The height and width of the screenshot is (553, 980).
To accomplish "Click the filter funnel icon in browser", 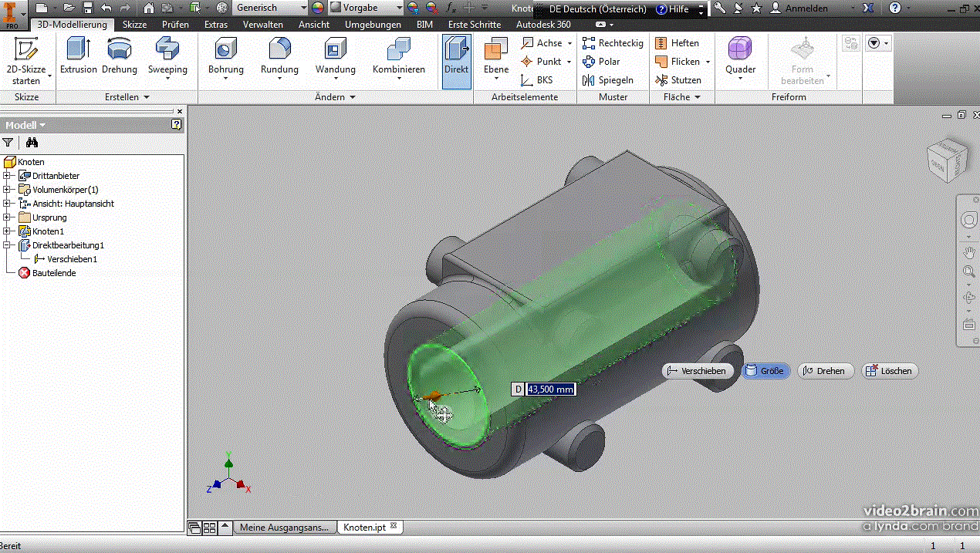I will 8,143.
